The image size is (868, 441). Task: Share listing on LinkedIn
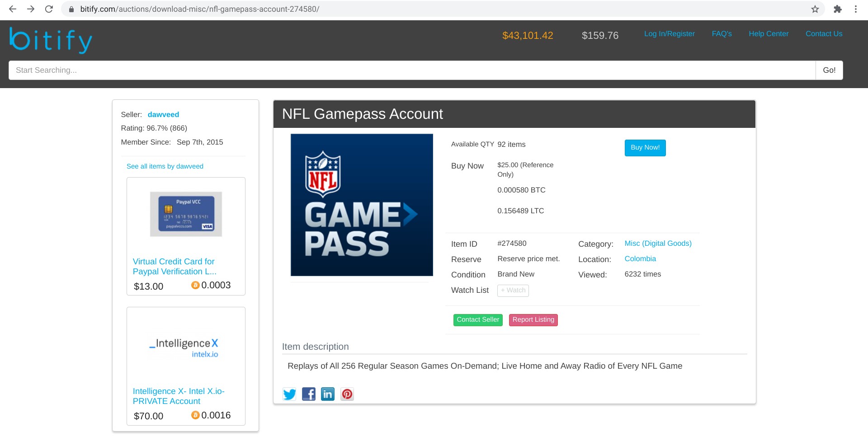pos(328,394)
